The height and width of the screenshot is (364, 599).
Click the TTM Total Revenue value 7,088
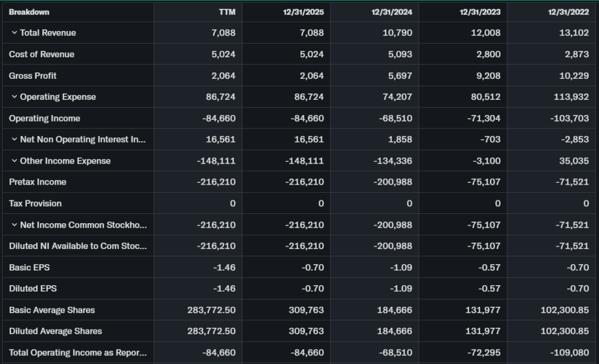223,33
